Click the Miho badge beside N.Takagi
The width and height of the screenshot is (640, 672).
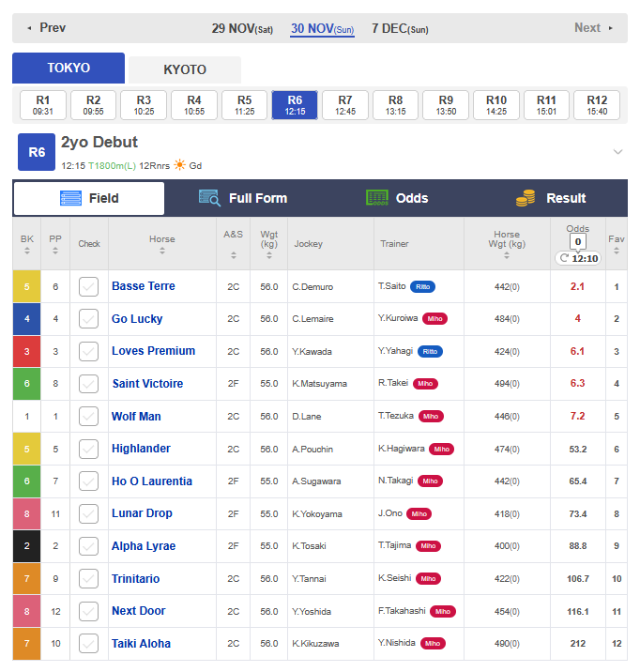coord(430,481)
